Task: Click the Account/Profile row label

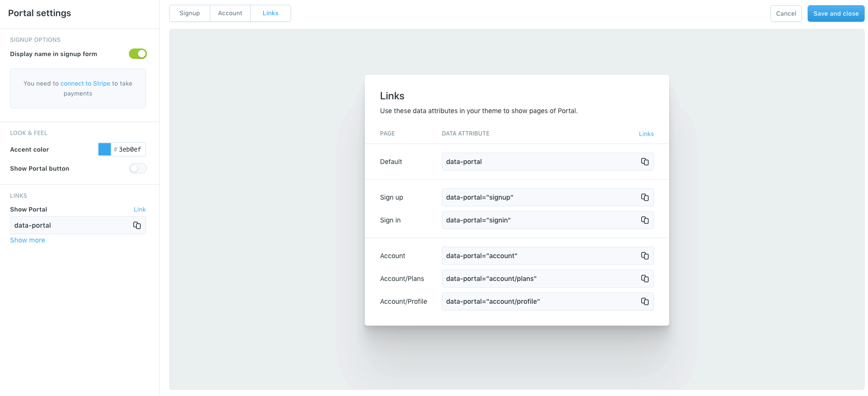Action: point(403,301)
